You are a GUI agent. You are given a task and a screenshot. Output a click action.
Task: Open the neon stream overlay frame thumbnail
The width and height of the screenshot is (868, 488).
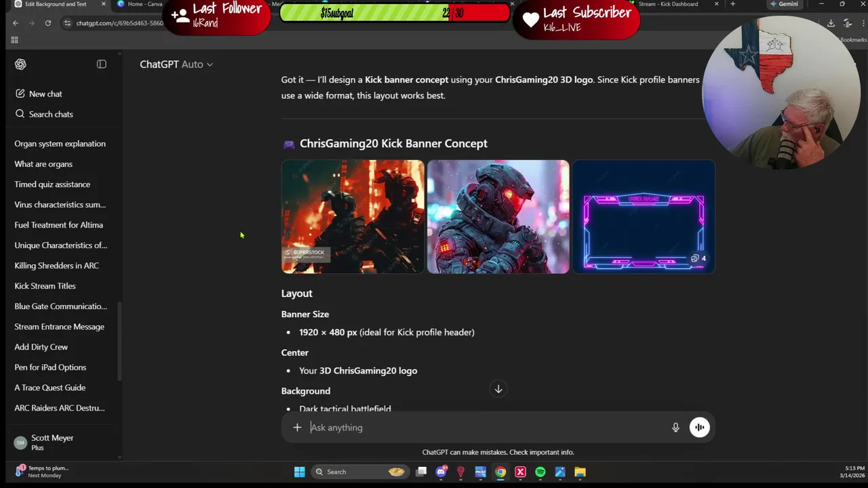pos(644,217)
